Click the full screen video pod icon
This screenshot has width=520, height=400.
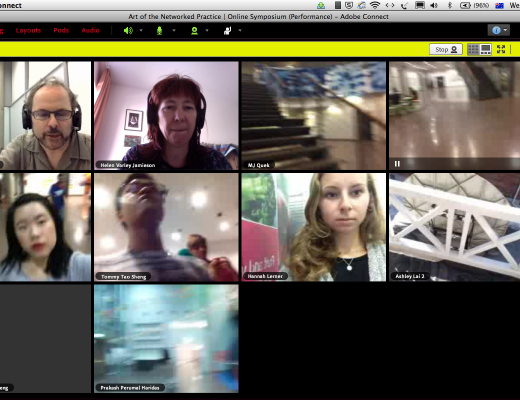coord(501,49)
